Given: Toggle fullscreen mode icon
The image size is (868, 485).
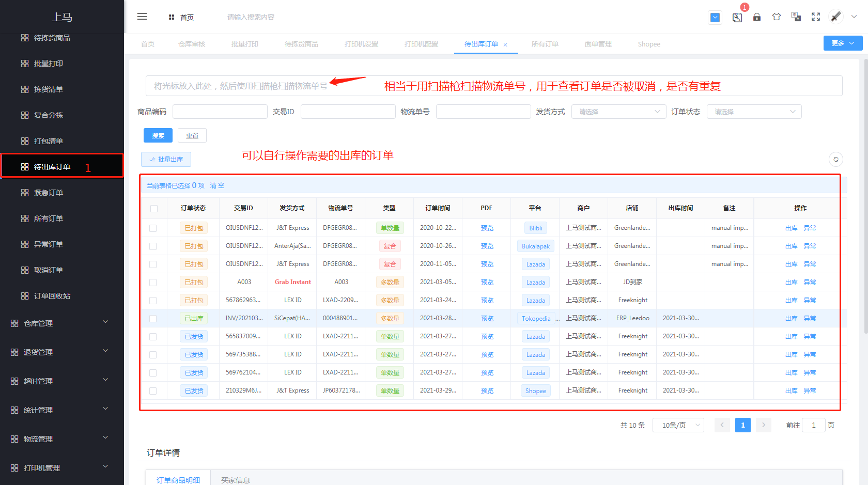Looking at the screenshot, I should point(816,17).
